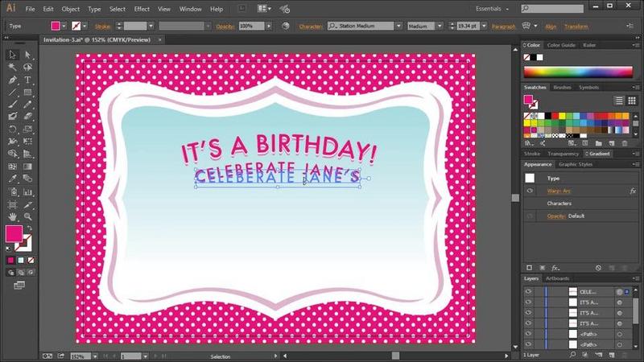Screen dimensions: 644x362
Task: Click Locate Object magnifier icon in Layers panel
Action: (x=572, y=355)
